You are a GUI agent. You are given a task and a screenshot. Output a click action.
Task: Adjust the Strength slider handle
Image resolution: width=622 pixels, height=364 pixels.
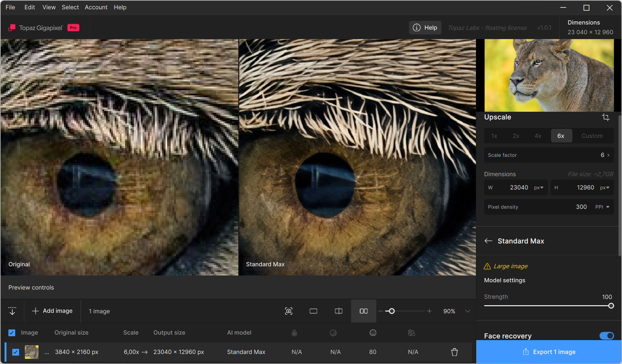click(x=611, y=306)
